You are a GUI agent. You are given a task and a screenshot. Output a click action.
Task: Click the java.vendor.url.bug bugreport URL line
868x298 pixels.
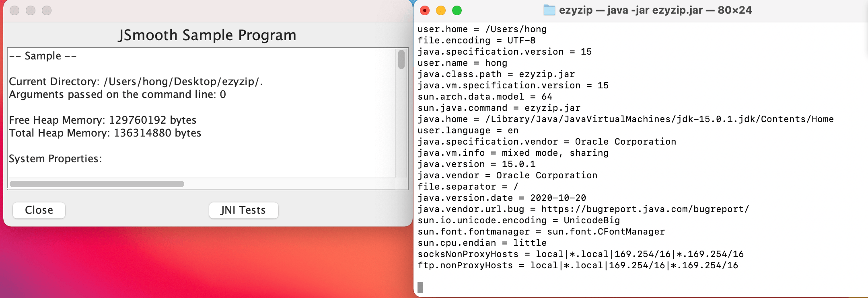[x=584, y=209]
